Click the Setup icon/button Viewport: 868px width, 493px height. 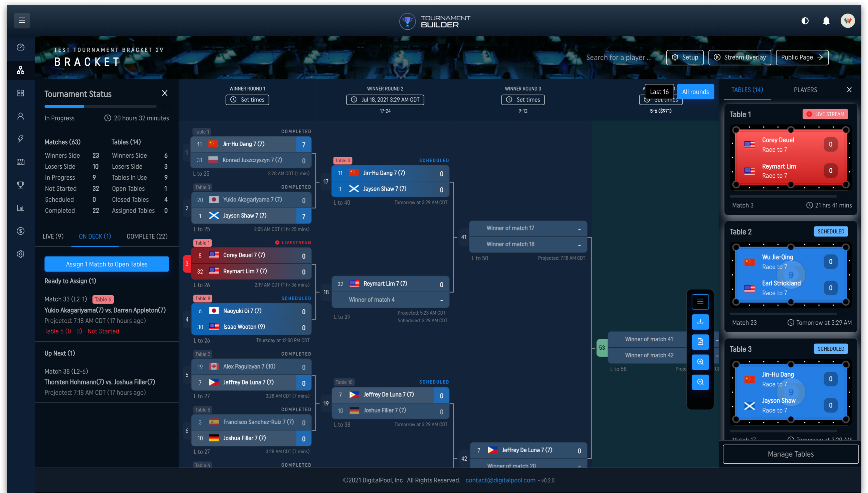click(686, 57)
